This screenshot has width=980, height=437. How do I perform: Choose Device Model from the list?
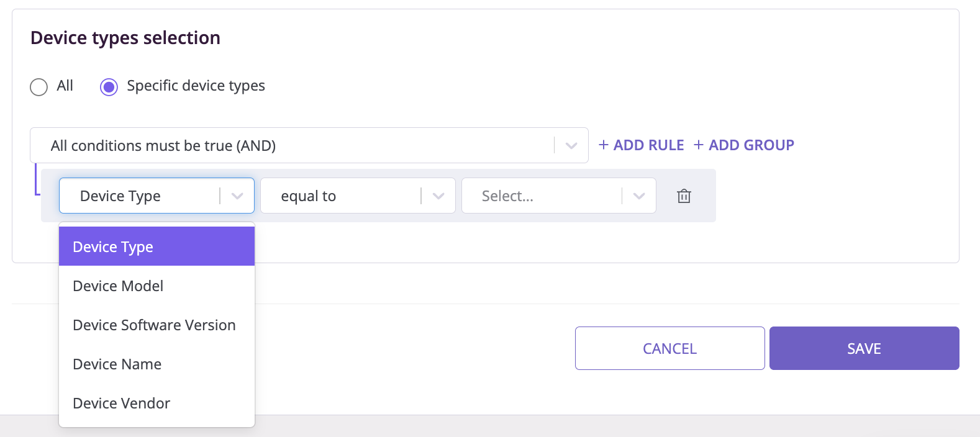tap(157, 286)
